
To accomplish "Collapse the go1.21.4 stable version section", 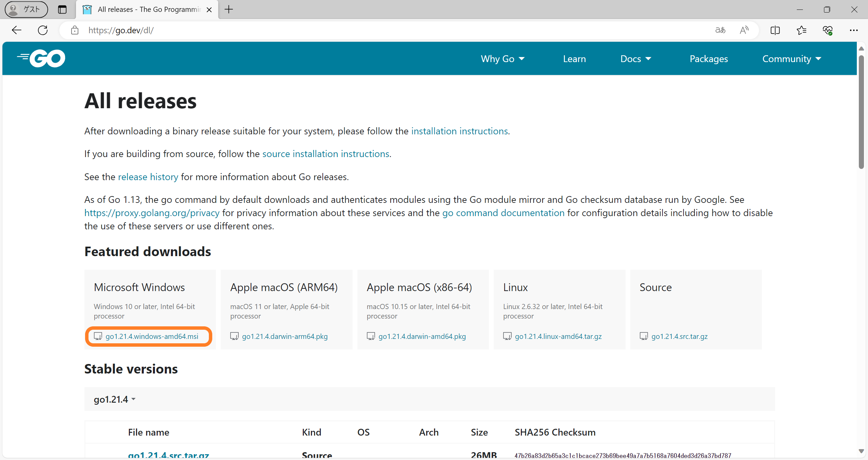I will [115, 399].
